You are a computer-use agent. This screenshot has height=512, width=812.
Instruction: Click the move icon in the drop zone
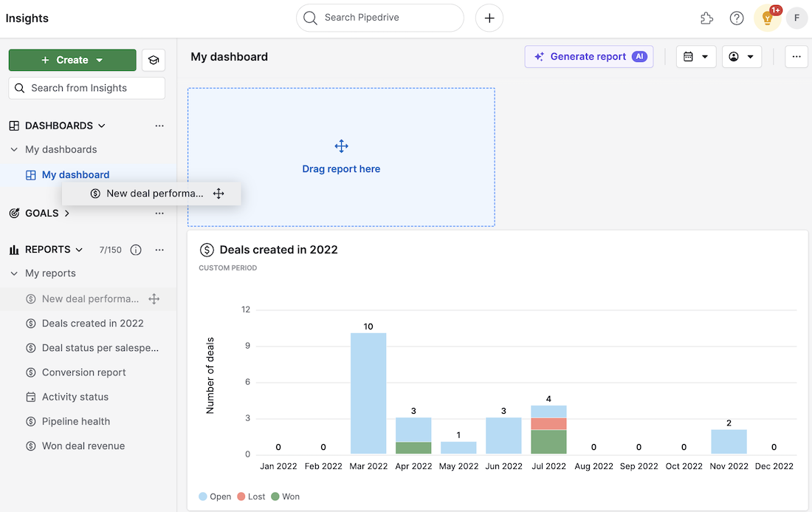tap(341, 146)
